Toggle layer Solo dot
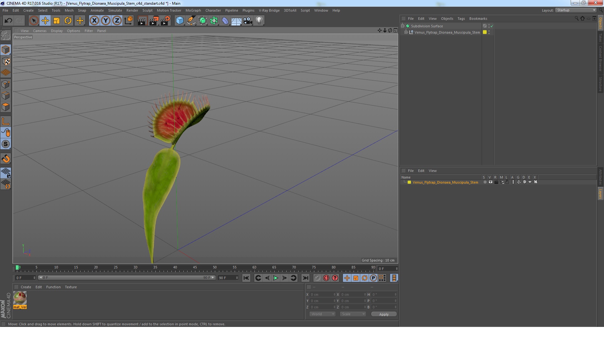604x364 pixels. click(x=485, y=182)
